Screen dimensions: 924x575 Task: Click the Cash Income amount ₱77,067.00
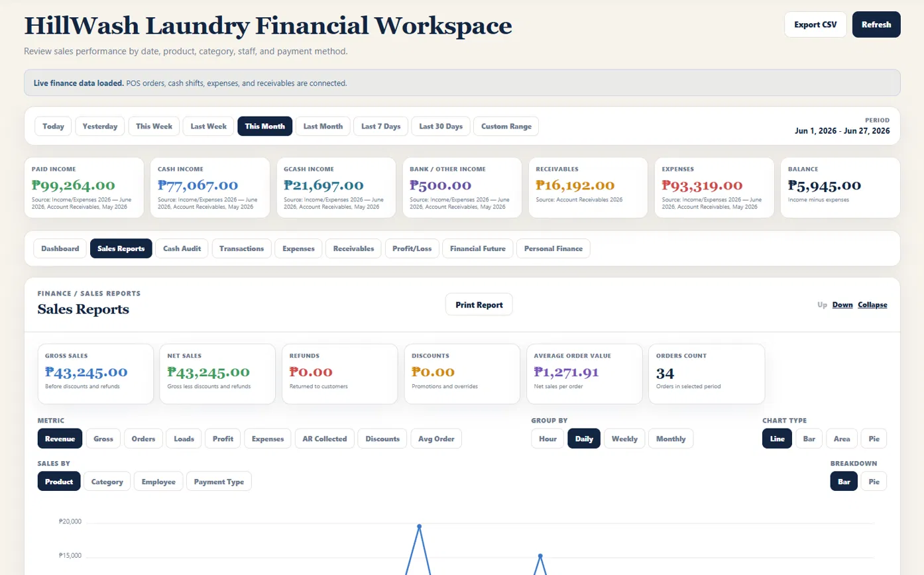(198, 185)
